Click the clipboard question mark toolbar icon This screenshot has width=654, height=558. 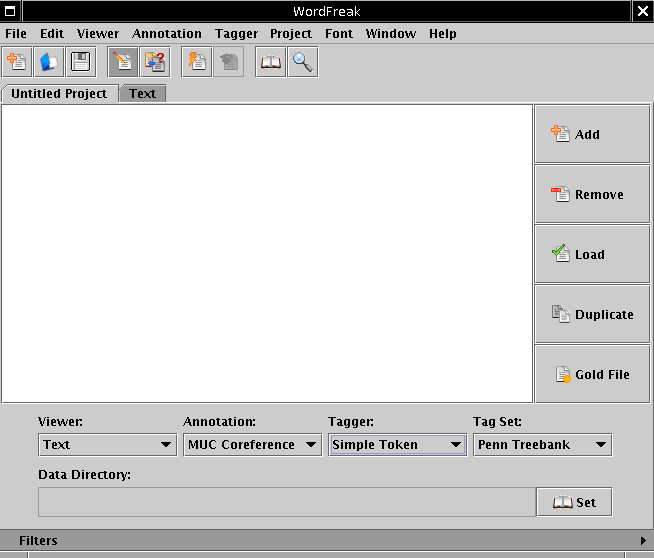pyautogui.click(x=155, y=62)
